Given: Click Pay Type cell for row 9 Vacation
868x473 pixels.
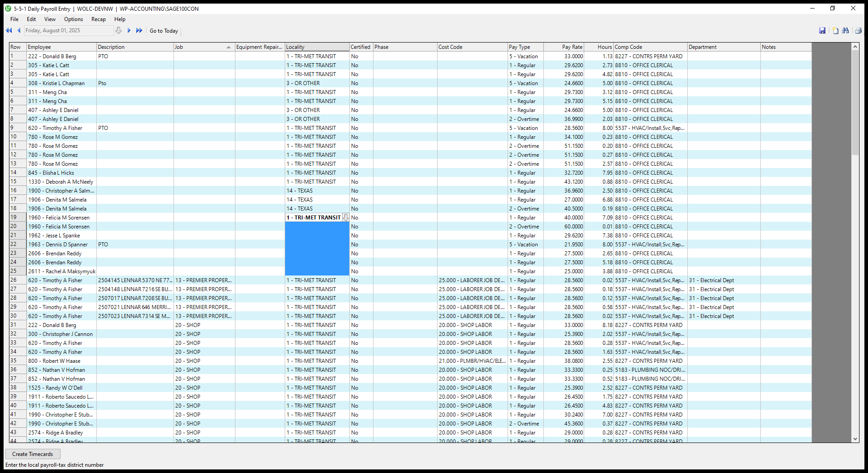Looking at the screenshot, I should coord(525,128).
